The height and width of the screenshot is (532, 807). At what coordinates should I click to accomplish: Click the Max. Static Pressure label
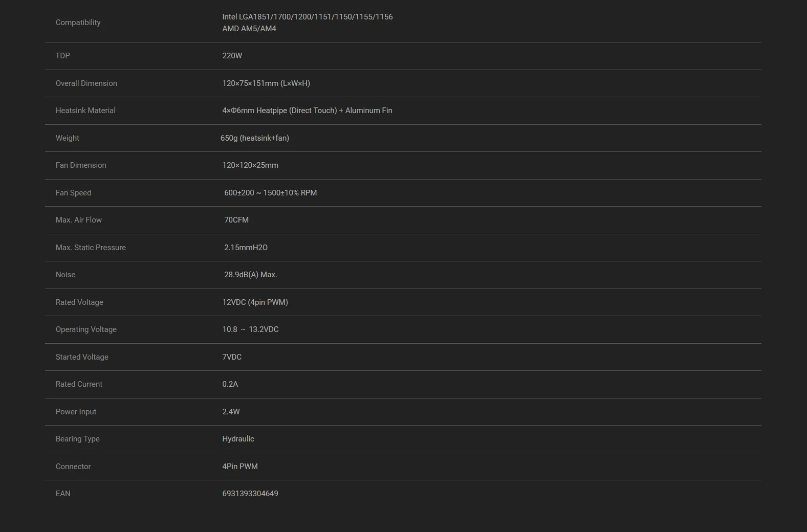(91, 248)
